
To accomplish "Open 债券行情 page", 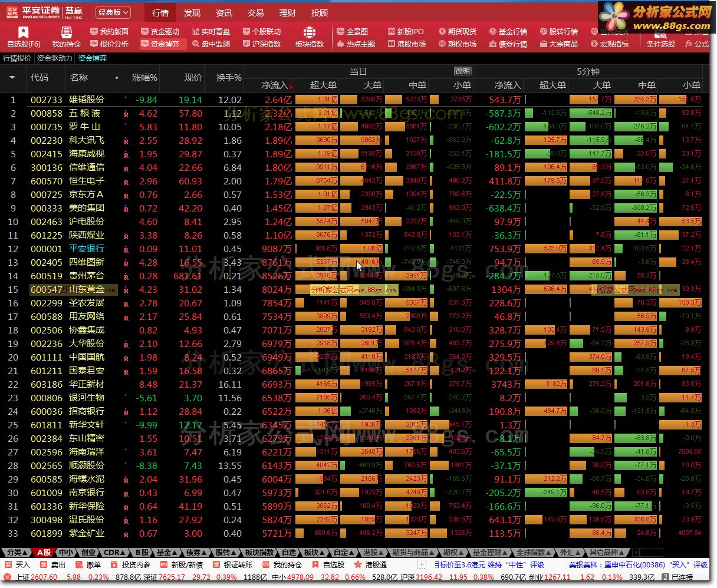I will pyautogui.click(x=508, y=44).
